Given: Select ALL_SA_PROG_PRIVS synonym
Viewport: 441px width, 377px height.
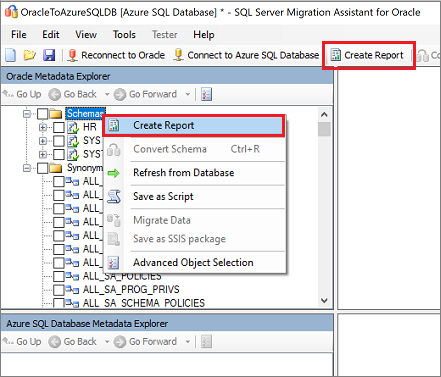Looking at the screenshot, I should point(131,289).
